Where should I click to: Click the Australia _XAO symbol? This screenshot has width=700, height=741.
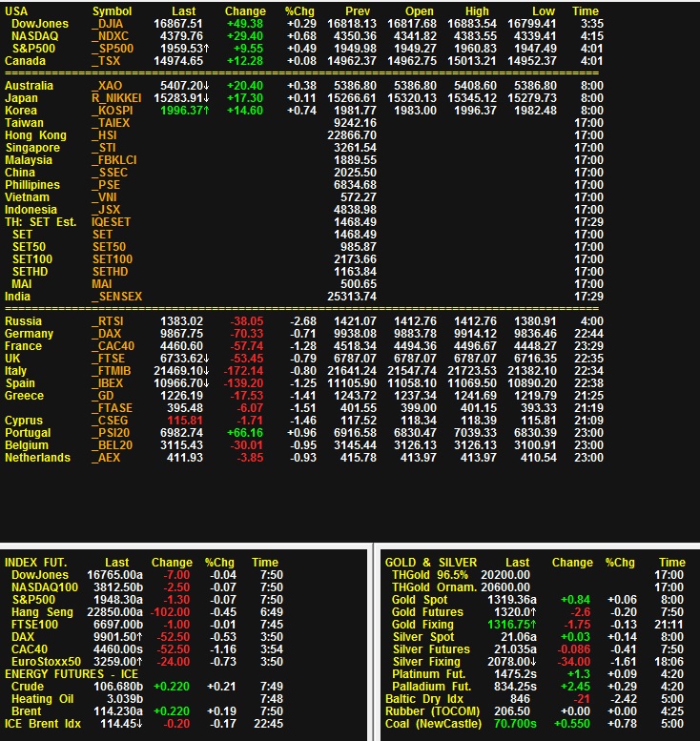(x=108, y=86)
